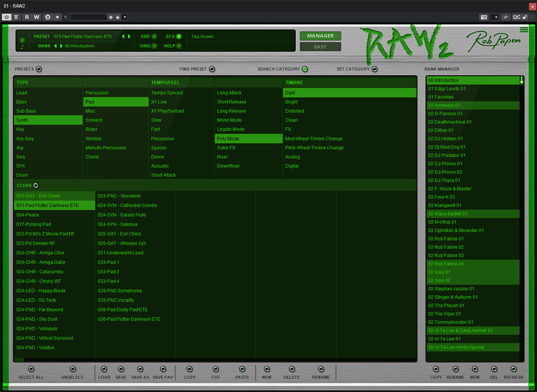The height and width of the screenshot is (392, 537).
Task: Enable the SET CATEGORY radio light
Action: click(x=375, y=69)
